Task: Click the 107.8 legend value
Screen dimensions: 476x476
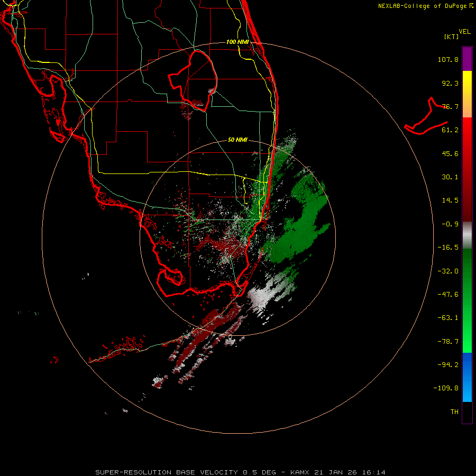Action: point(448,59)
